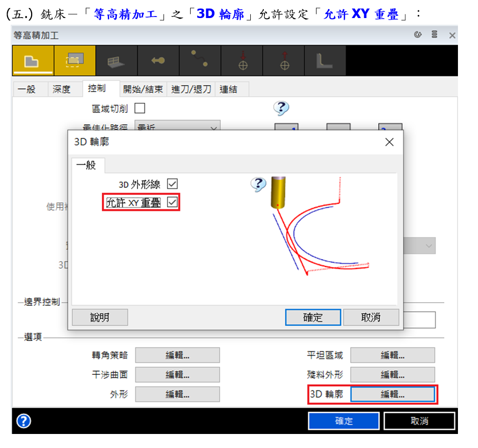Click 確定 in the 3D 輪廓 dialog

tap(313, 317)
